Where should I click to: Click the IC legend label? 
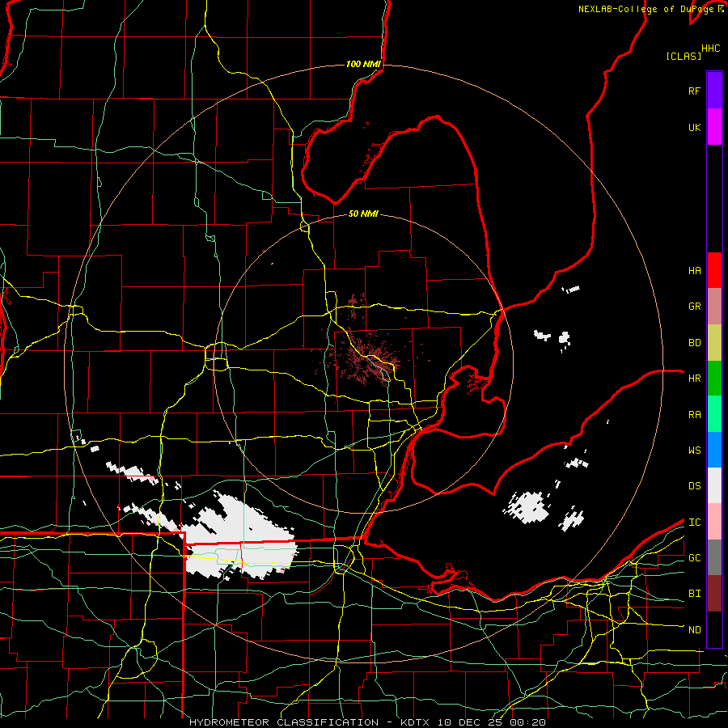point(694,523)
